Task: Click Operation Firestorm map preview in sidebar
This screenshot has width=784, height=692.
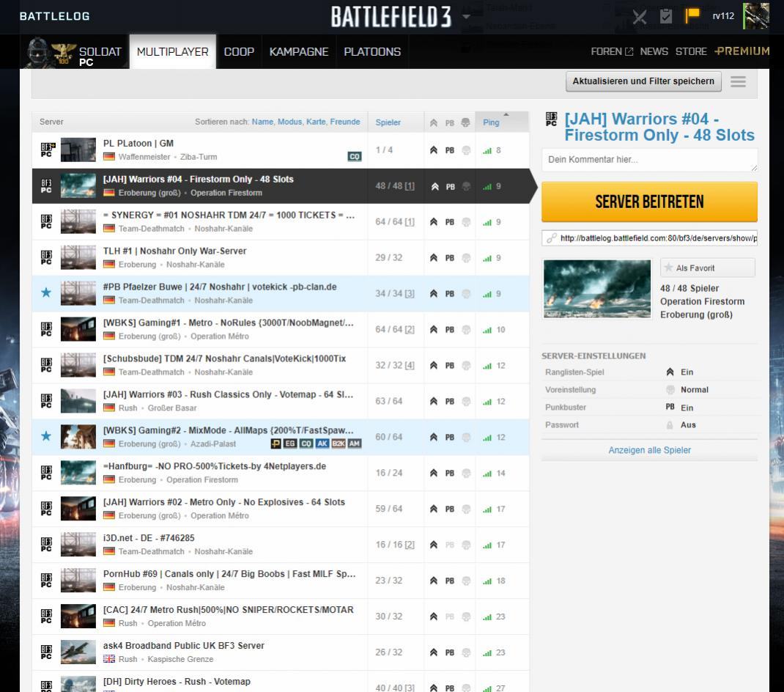Action: tap(597, 289)
